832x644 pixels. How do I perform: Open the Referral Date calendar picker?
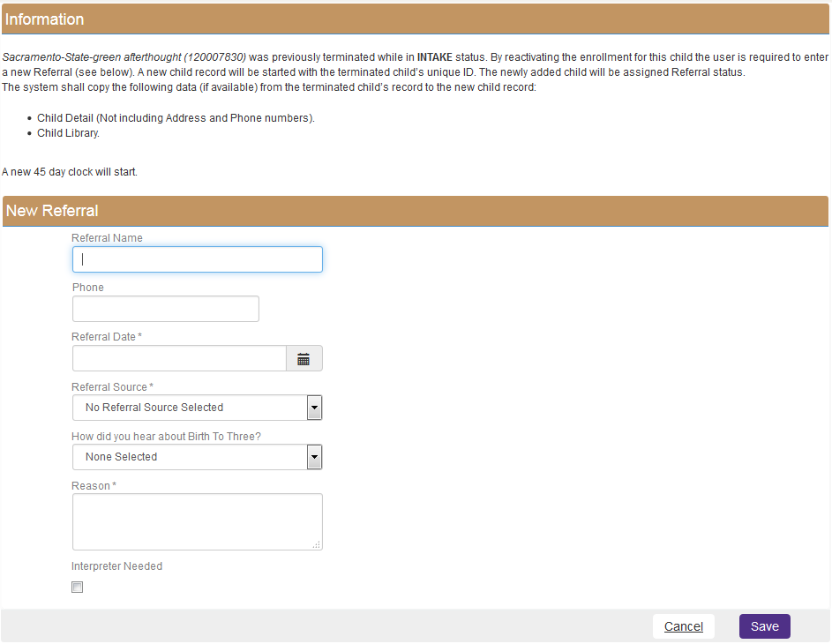pyautogui.click(x=304, y=359)
